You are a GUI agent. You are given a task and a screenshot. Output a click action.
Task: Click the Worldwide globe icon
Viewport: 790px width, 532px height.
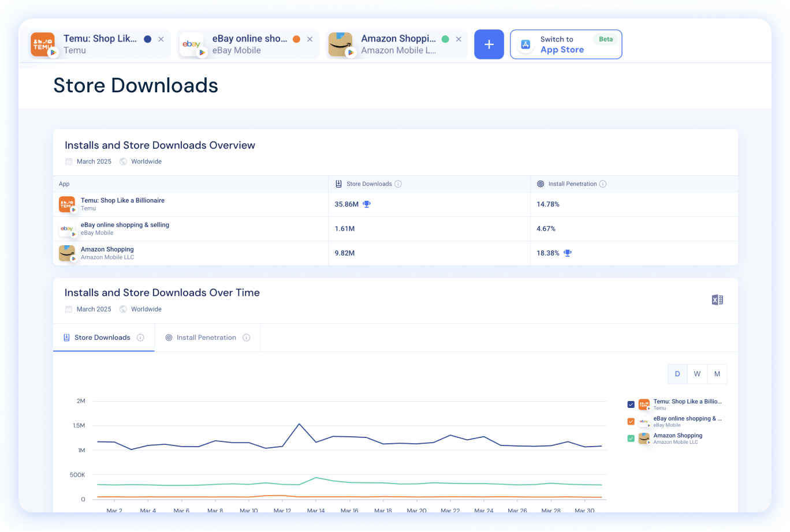click(122, 162)
